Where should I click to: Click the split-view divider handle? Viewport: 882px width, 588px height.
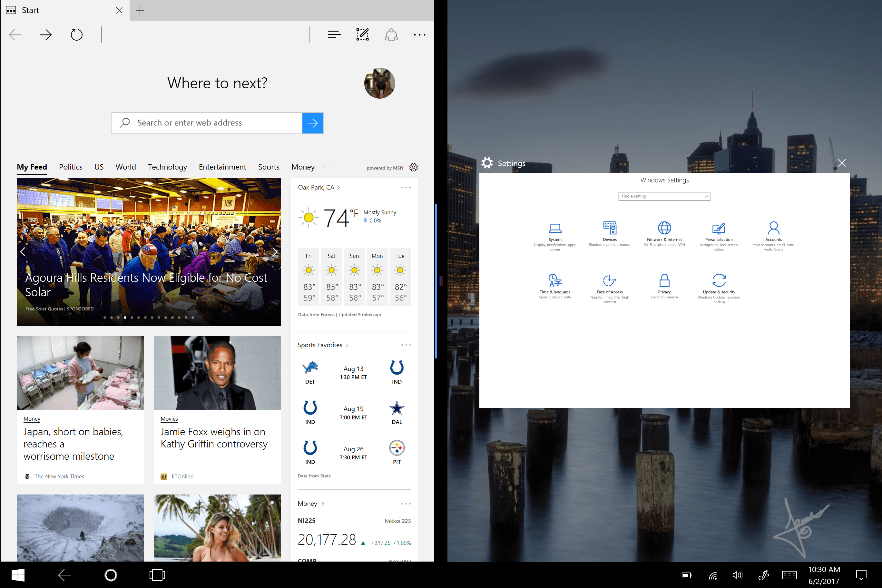pos(441,281)
